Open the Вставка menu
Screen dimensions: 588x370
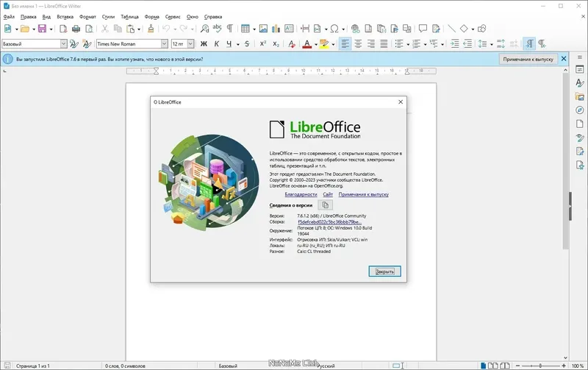[x=65, y=17]
